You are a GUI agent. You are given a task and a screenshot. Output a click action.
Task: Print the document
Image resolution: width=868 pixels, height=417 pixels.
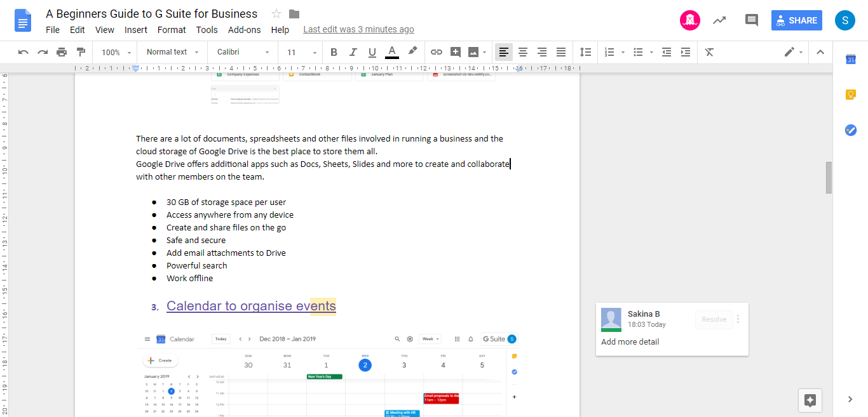coord(62,52)
